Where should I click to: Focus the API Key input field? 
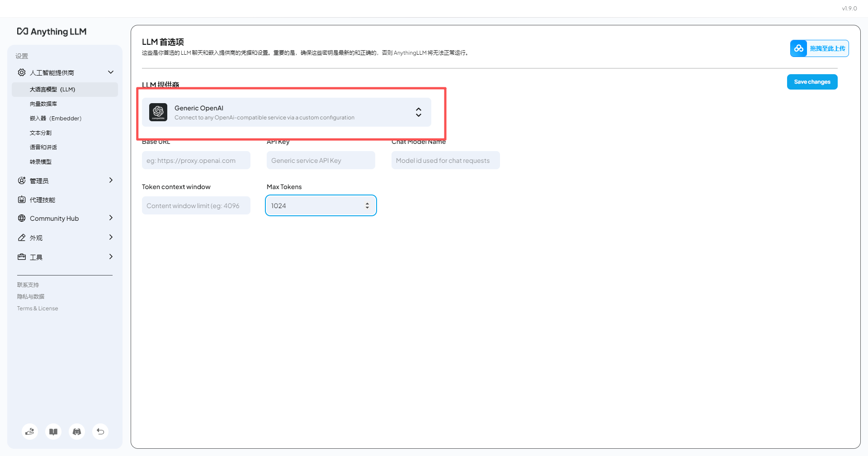[321, 160]
